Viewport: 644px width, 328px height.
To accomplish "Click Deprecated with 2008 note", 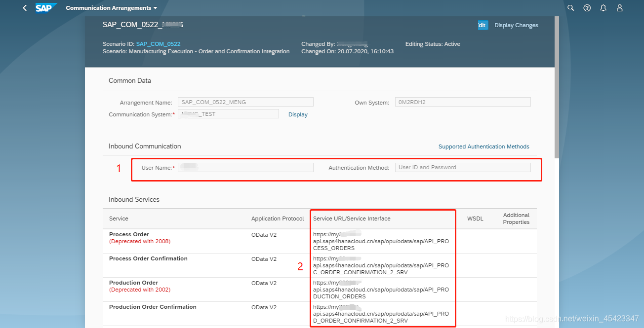I will pyautogui.click(x=140, y=241).
